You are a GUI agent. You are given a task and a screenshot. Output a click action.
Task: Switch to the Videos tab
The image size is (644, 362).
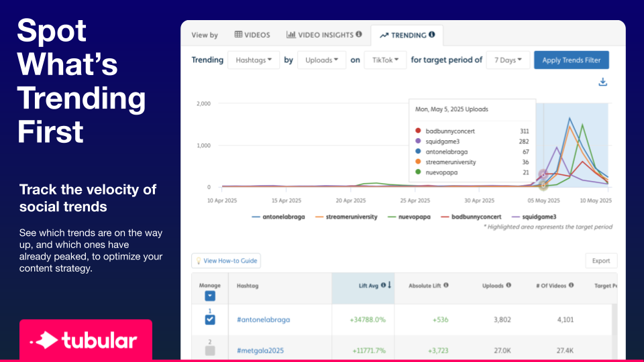pos(252,35)
